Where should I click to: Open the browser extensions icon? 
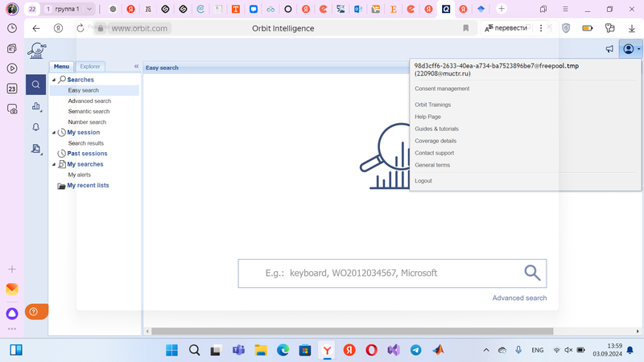[610, 28]
